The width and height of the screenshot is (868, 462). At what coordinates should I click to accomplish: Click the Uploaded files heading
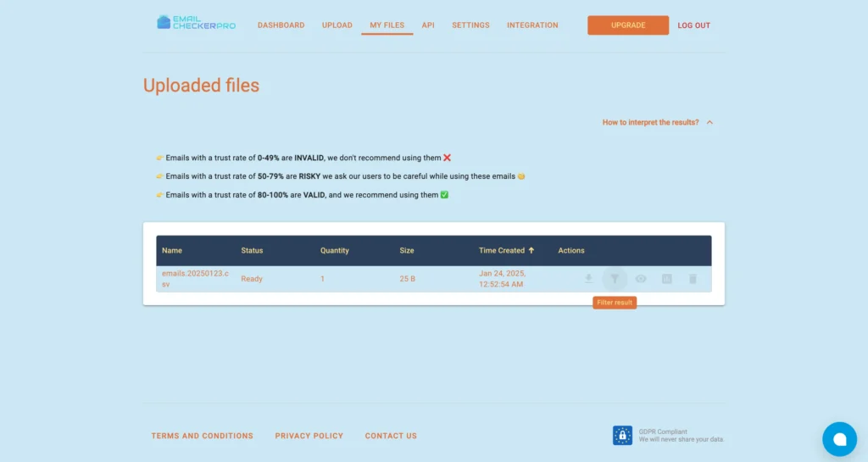click(201, 86)
